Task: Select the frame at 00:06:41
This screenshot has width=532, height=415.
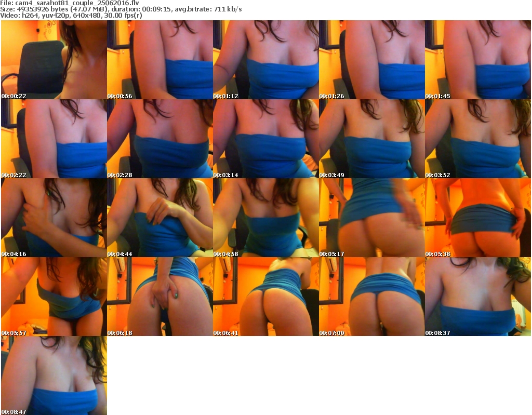Action: click(266, 297)
